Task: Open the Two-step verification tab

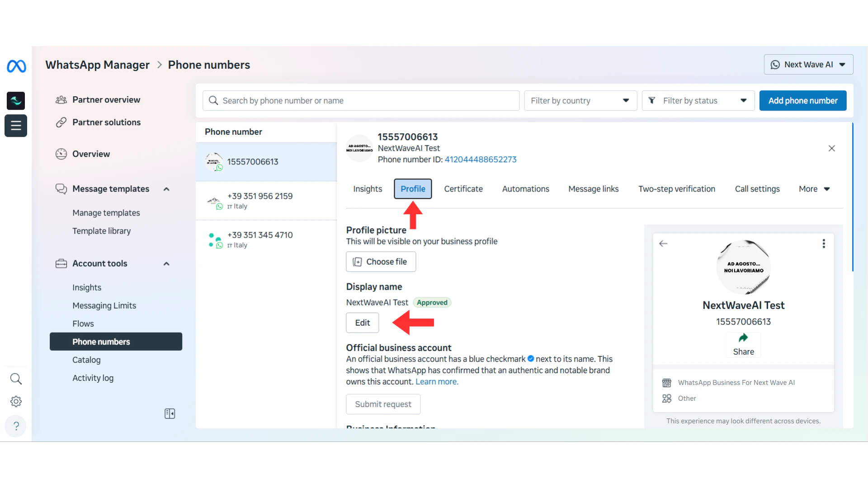Action: click(676, 189)
